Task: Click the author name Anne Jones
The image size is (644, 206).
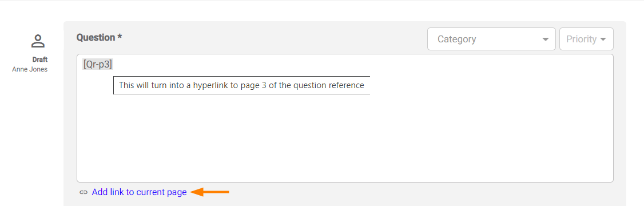Action: point(30,69)
